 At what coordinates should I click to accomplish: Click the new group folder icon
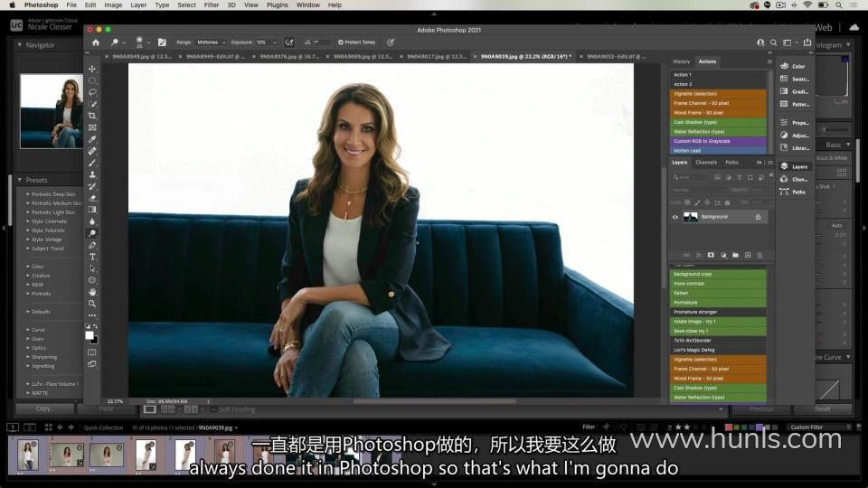click(735, 255)
